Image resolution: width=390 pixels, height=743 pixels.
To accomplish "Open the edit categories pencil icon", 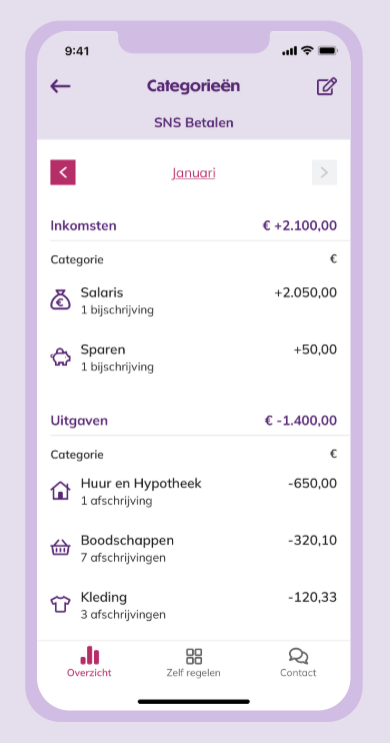I will click(x=327, y=86).
